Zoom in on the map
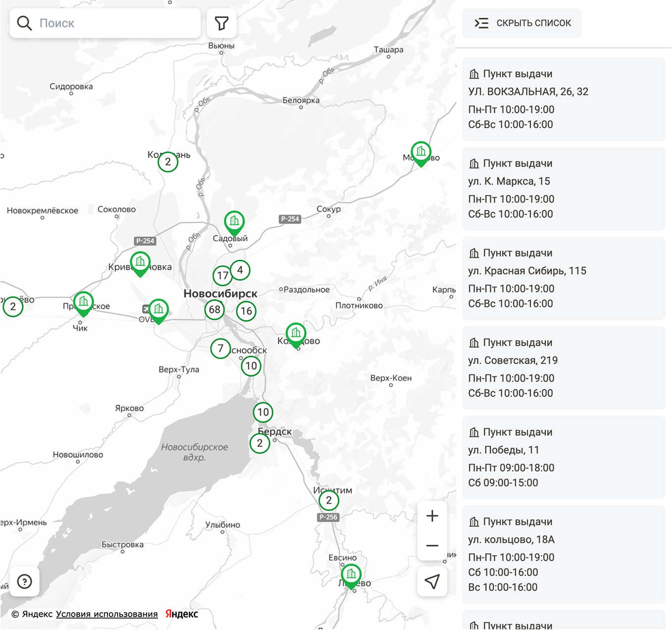The height and width of the screenshot is (630, 672). click(432, 516)
